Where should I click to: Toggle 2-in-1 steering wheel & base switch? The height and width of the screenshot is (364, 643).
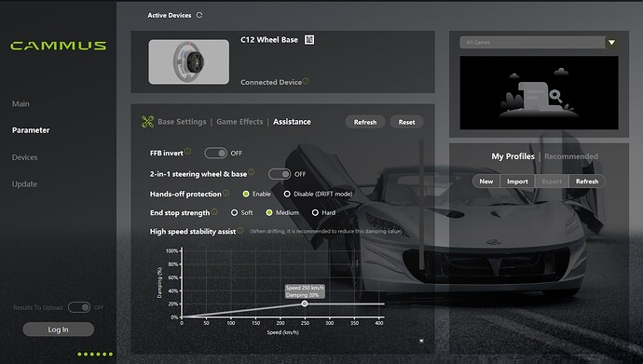(280, 174)
